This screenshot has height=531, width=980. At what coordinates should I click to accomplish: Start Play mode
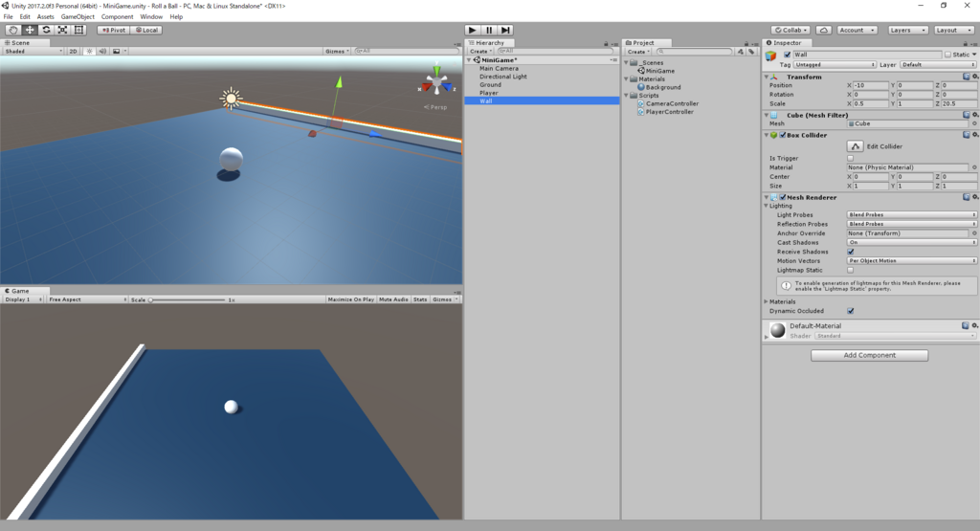pyautogui.click(x=473, y=30)
